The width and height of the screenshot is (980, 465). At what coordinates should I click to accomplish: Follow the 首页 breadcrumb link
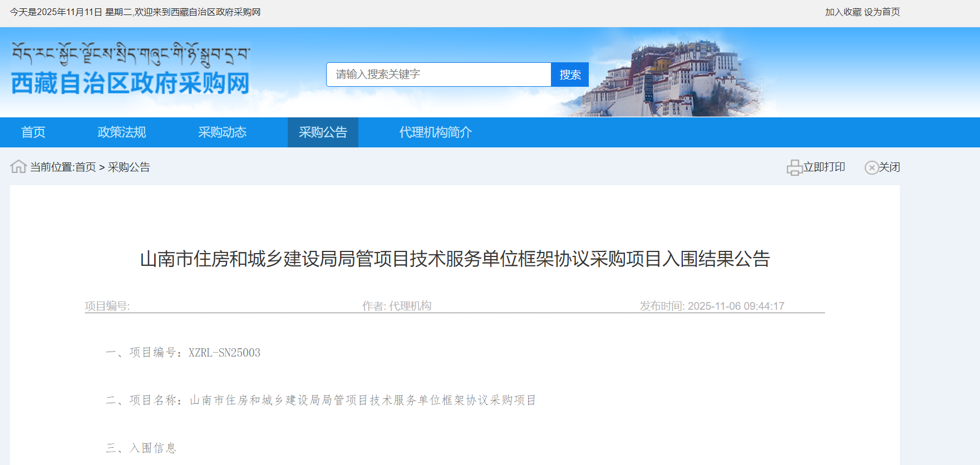85,167
